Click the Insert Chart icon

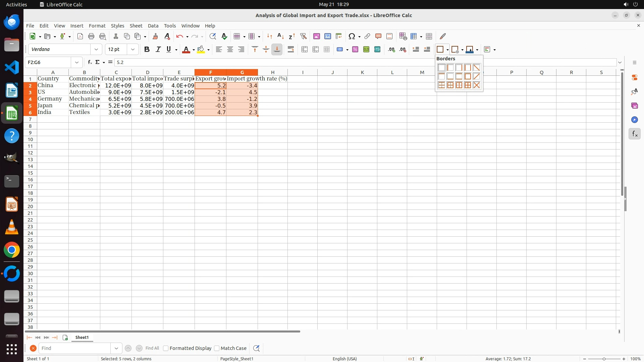click(x=328, y=36)
